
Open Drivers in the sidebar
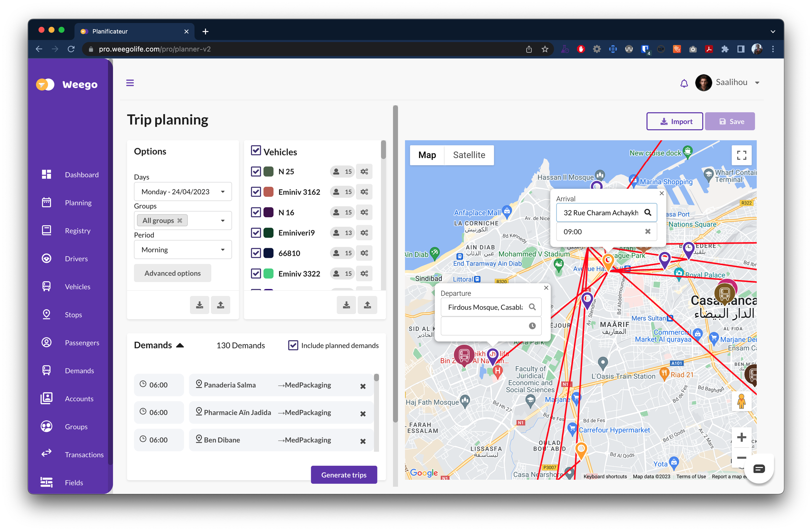point(76,259)
